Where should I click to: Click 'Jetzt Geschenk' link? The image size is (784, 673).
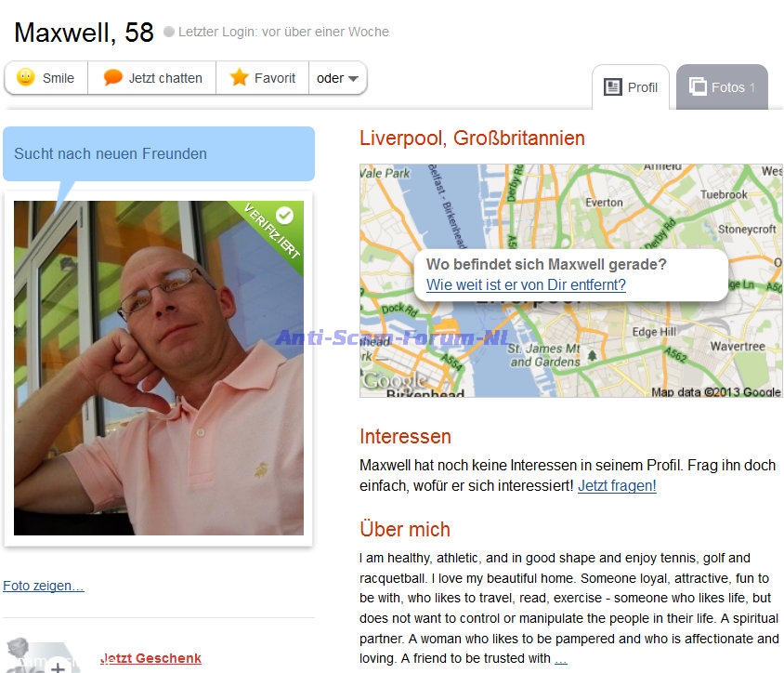pos(150,658)
